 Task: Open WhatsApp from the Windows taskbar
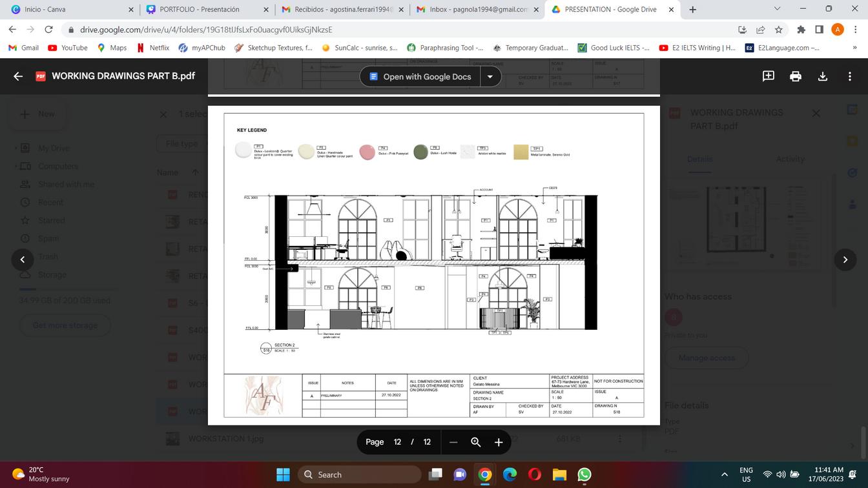584,475
